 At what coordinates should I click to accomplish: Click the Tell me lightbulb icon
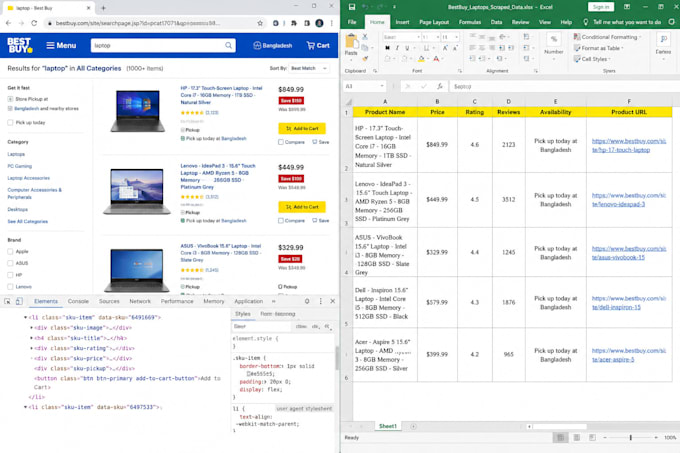coord(586,22)
